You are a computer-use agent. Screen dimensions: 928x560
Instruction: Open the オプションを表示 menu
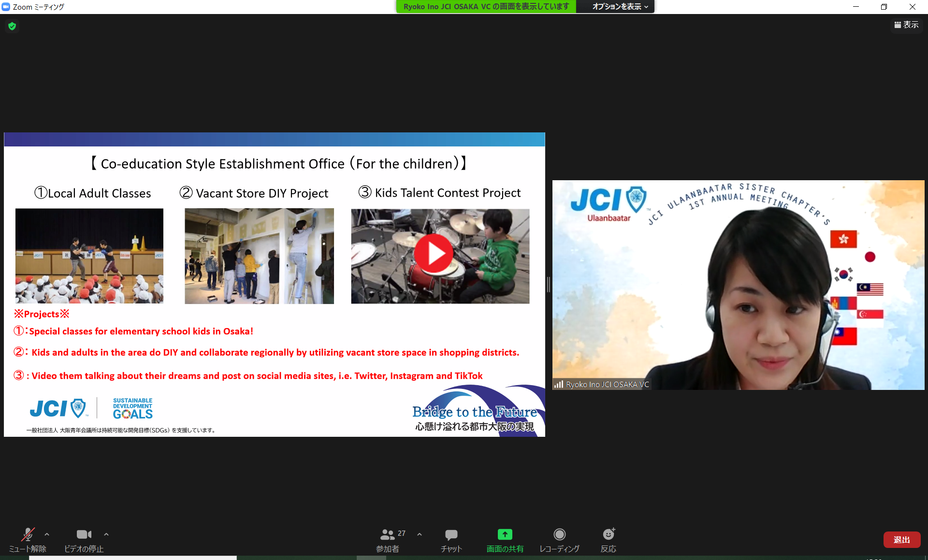pos(620,7)
